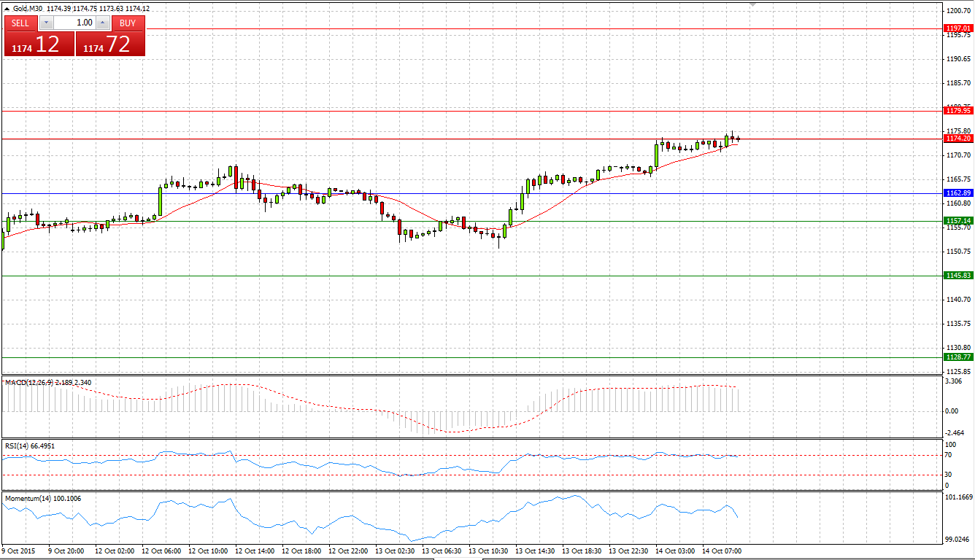Click the 14 Oct 03:00 time axis label
The width and height of the screenshot is (975, 560).
(x=675, y=551)
